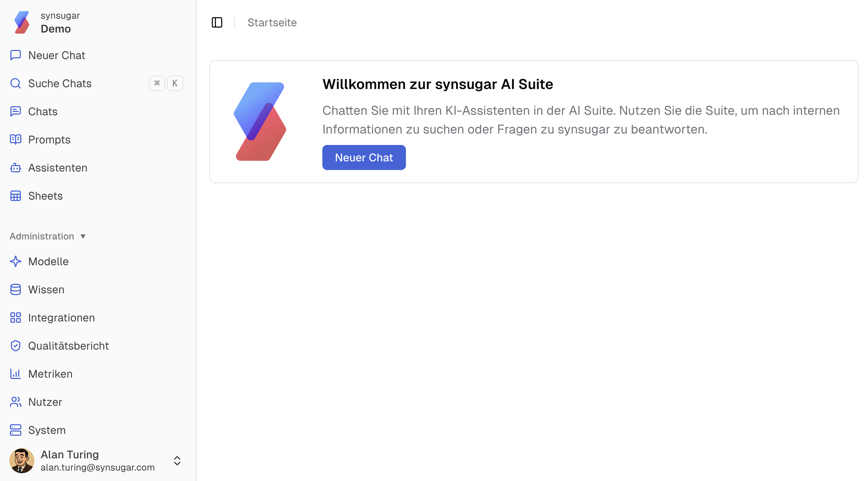Screen dimensions: 868x481
Task: Click the Chats bubble icon
Action: coord(16,111)
